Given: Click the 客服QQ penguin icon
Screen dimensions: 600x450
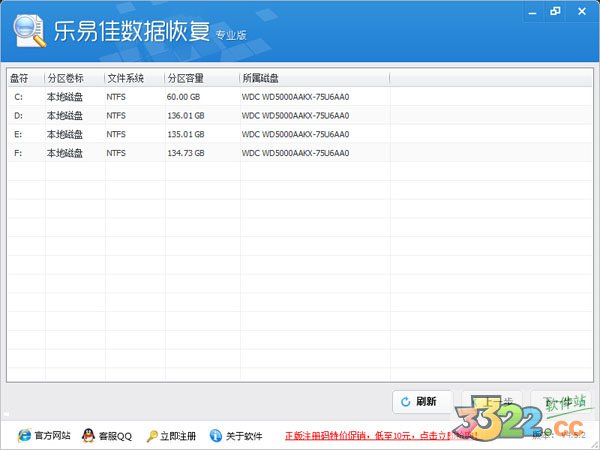Looking at the screenshot, I should [88, 435].
